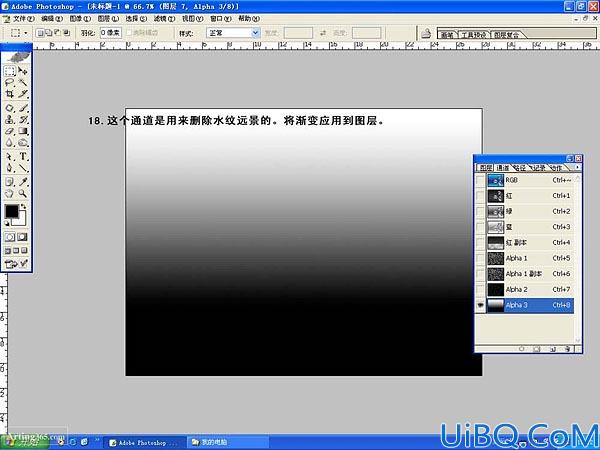This screenshot has width=600, height=450.
Task: Load channel as selection icon
Action: coord(522,349)
